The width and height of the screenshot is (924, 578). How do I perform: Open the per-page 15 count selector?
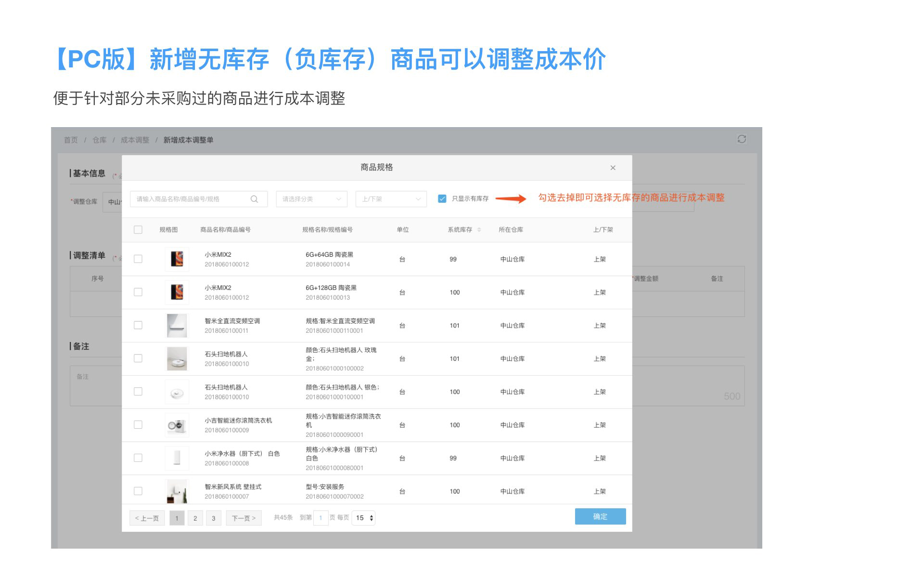coord(364,518)
